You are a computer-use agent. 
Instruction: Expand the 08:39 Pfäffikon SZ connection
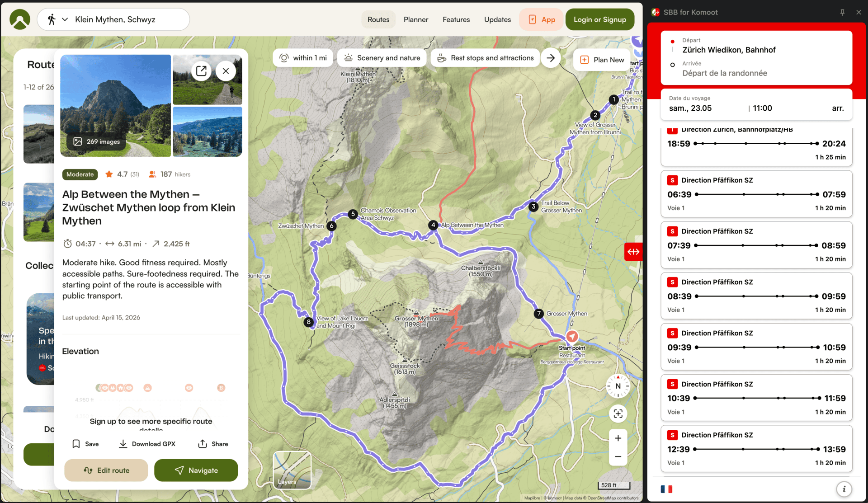(x=756, y=296)
